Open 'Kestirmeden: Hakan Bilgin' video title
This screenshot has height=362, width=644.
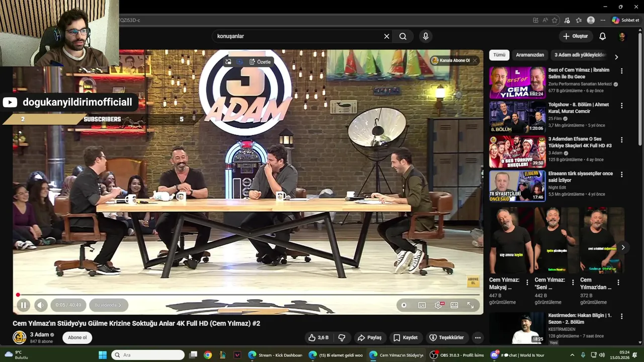(x=580, y=319)
